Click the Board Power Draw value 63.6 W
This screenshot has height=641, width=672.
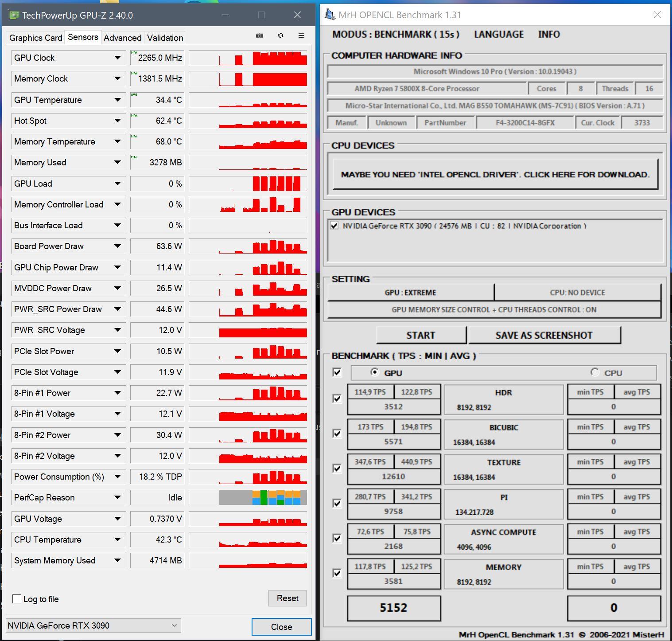(157, 246)
